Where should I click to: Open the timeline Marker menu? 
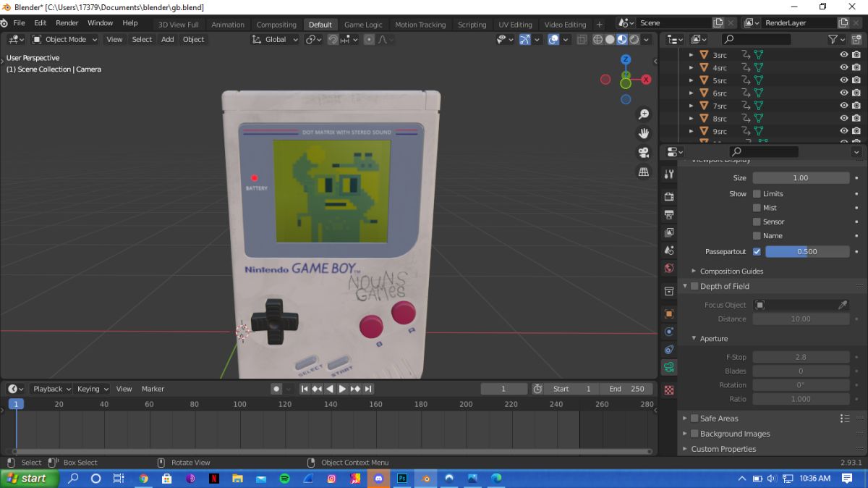(x=153, y=389)
